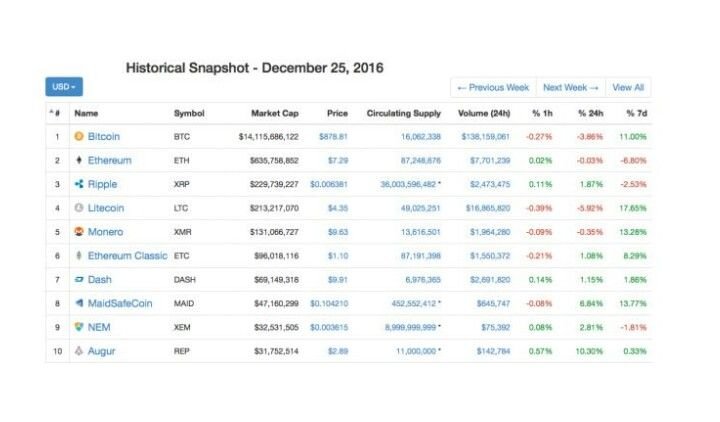Click the MaidSafeCoin logo icon
The height and width of the screenshot is (422, 720).
[79, 303]
